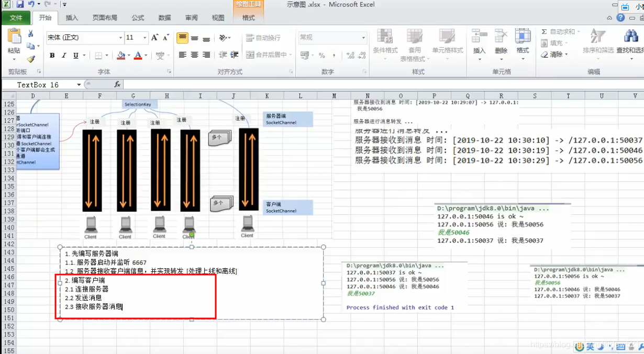
Task: Click the Find and Select binoculars icon
Action: (631, 36)
